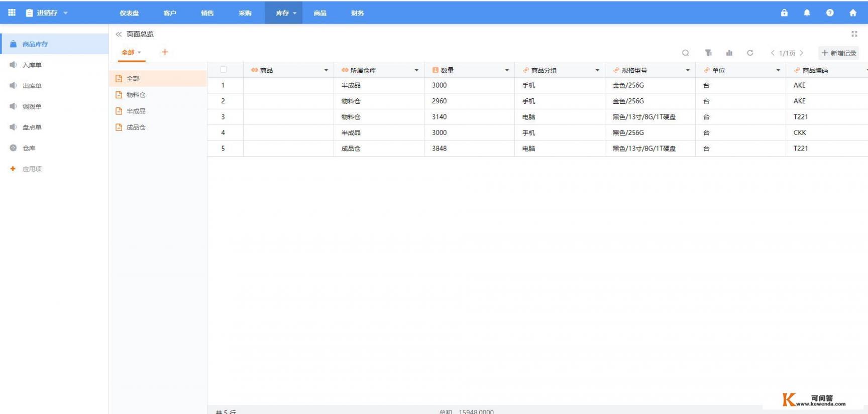Click the search magnifier icon

[x=685, y=53]
